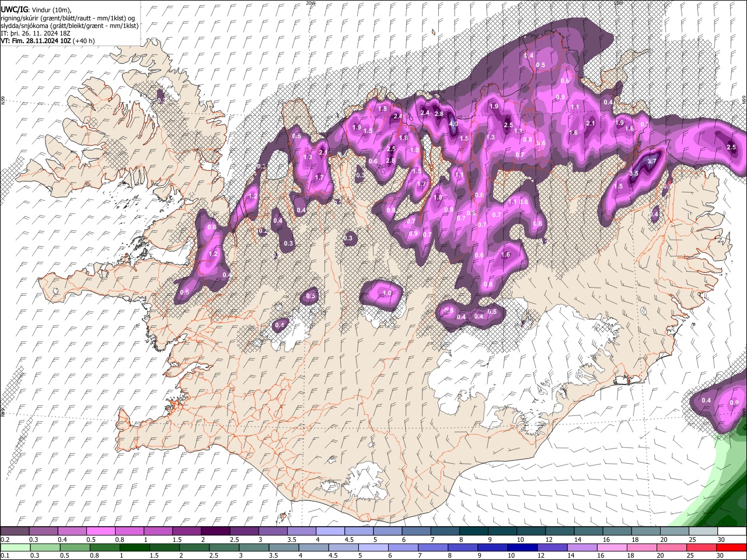The height and width of the screenshot is (560, 747).
Task: Select the pale gray 25 swatch in the snow scale
Action: click(704, 531)
